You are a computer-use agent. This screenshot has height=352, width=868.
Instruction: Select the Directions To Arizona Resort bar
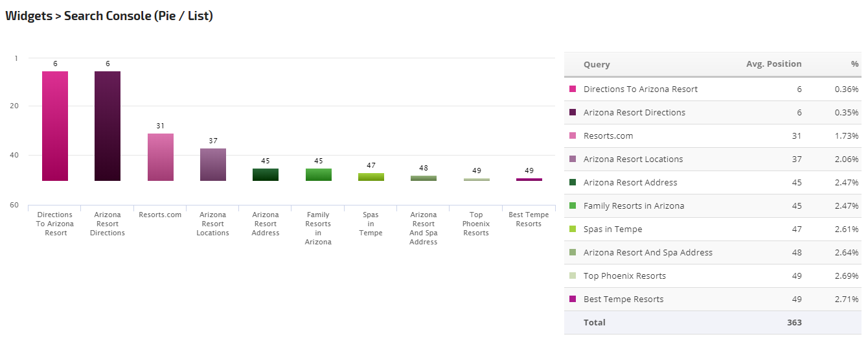55,126
